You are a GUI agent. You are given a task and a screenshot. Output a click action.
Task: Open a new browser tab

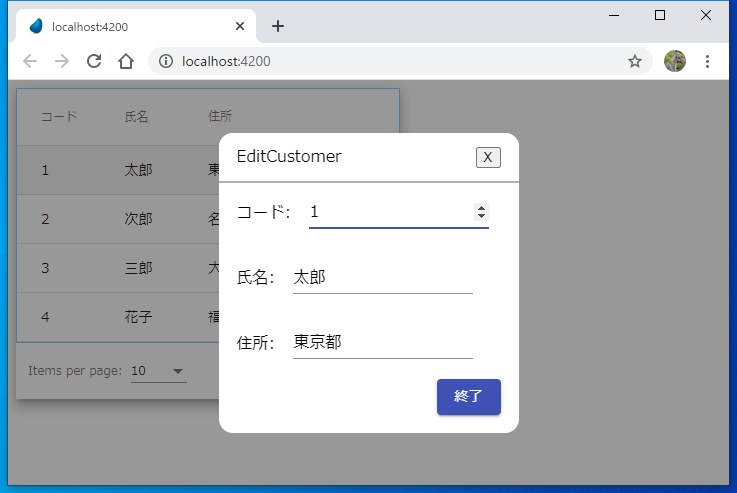(278, 26)
